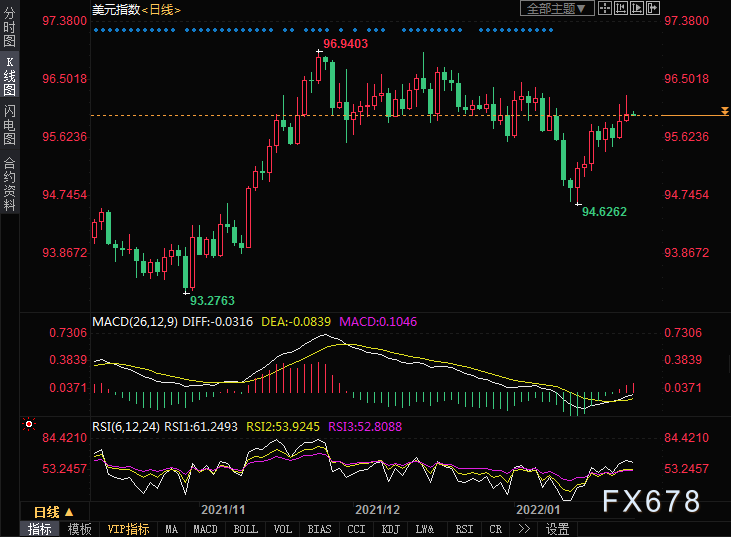Click the 96.9403 high price marker
The width and height of the screenshot is (731, 537).
pyautogui.click(x=345, y=44)
